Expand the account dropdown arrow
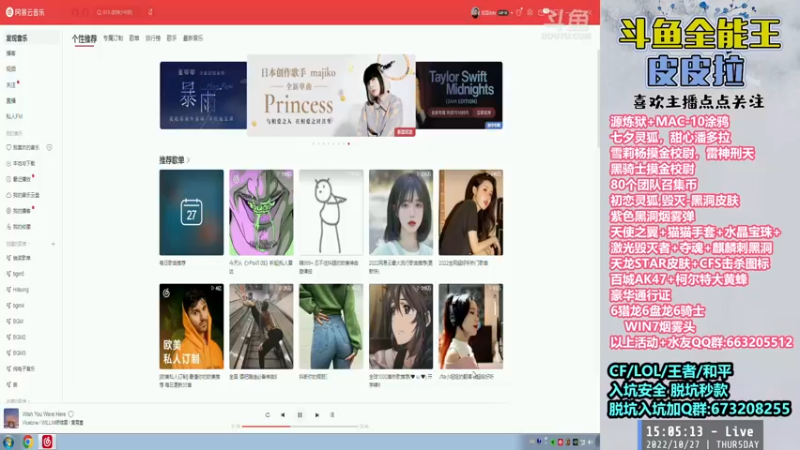 click(512, 13)
